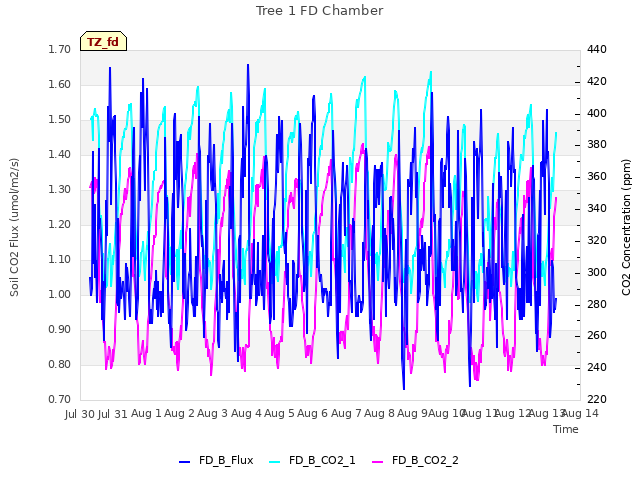Image resolution: width=640 pixels, height=480 pixels.
Task: Click the 1.40 left axis tick
Action: point(60,154)
